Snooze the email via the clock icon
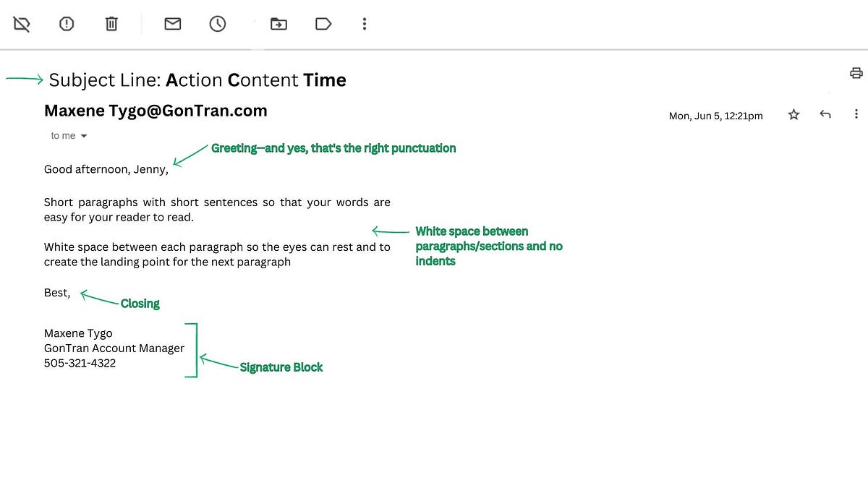Screen dimensions: 868x488 click(x=218, y=23)
